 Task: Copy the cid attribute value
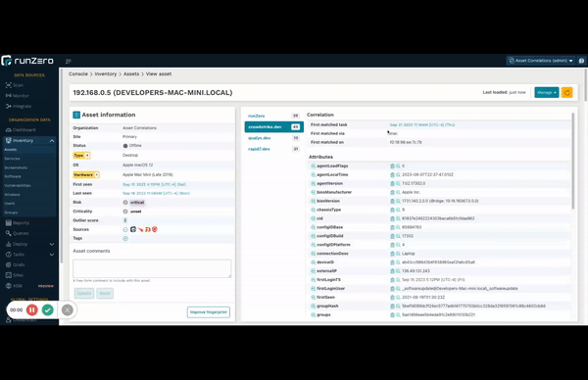point(392,218)
